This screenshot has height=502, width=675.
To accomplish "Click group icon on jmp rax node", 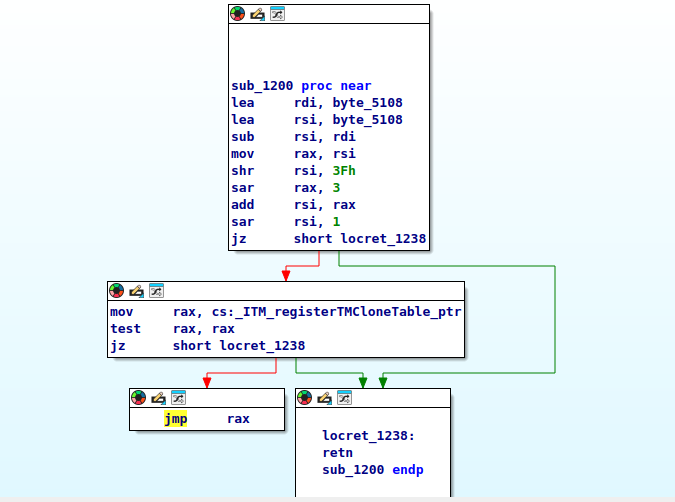I will (x=178, y=397).
